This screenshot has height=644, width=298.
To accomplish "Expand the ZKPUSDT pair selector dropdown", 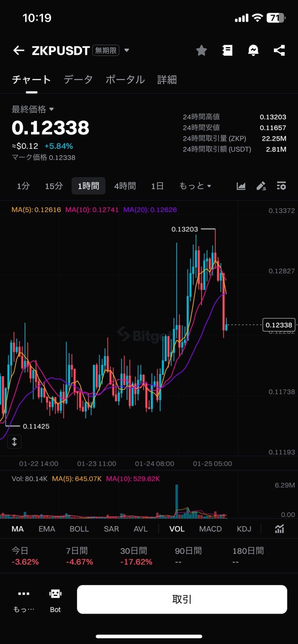I will pyautogui.click(x=127, y=50).
